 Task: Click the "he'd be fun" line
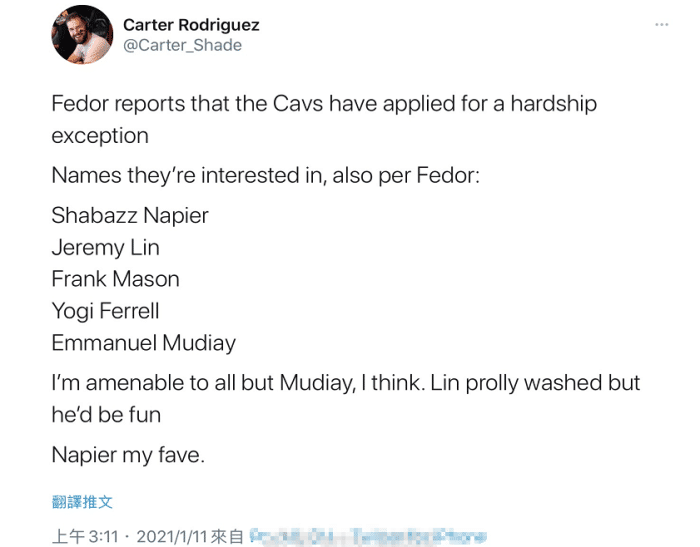[x=106, y=414]
